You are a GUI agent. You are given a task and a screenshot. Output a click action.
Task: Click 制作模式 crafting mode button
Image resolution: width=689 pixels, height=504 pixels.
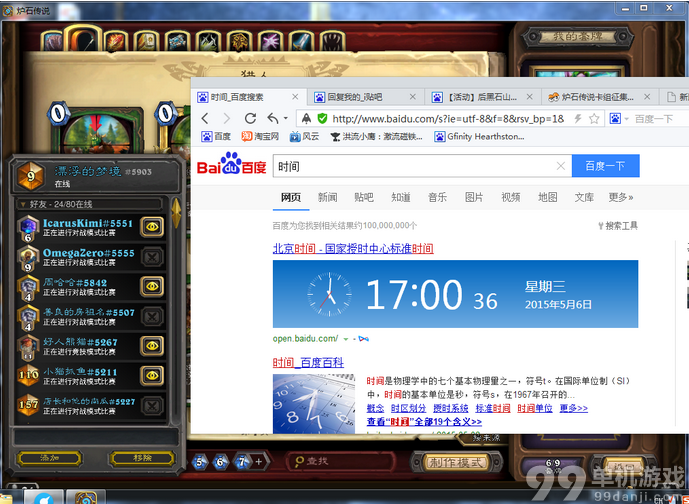click(457, 462)
